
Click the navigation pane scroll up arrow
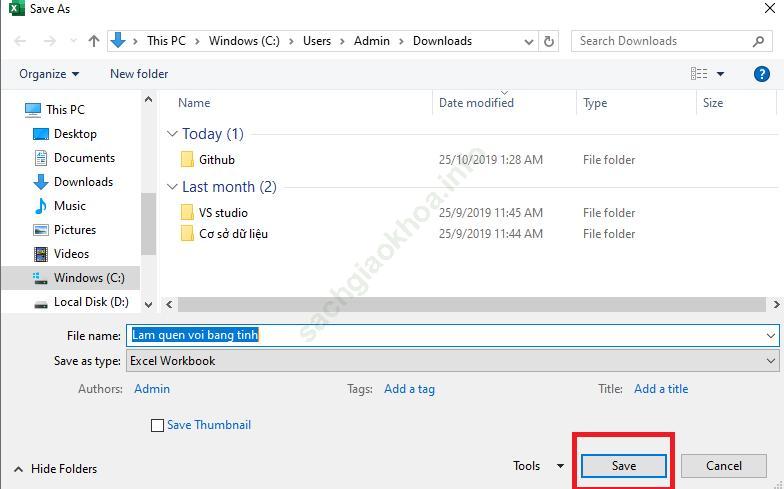148,100
